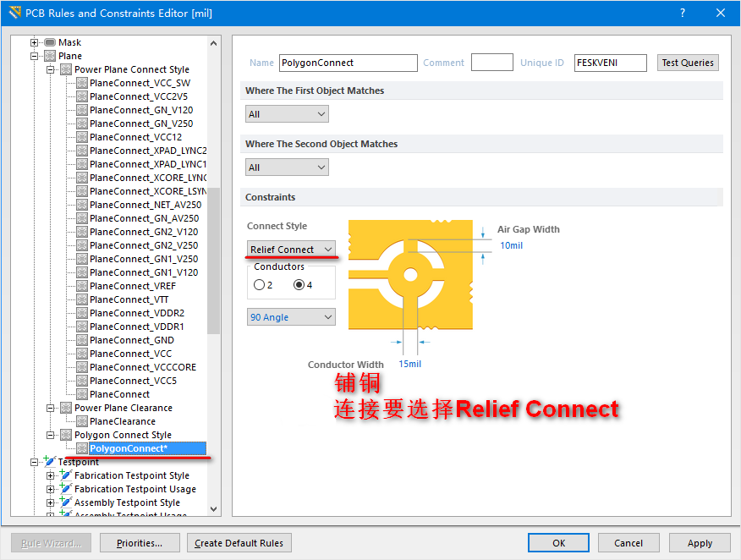741x560 pixels.
Task: Click the PlaneClearance rule icon
Action: click(82, 421)
